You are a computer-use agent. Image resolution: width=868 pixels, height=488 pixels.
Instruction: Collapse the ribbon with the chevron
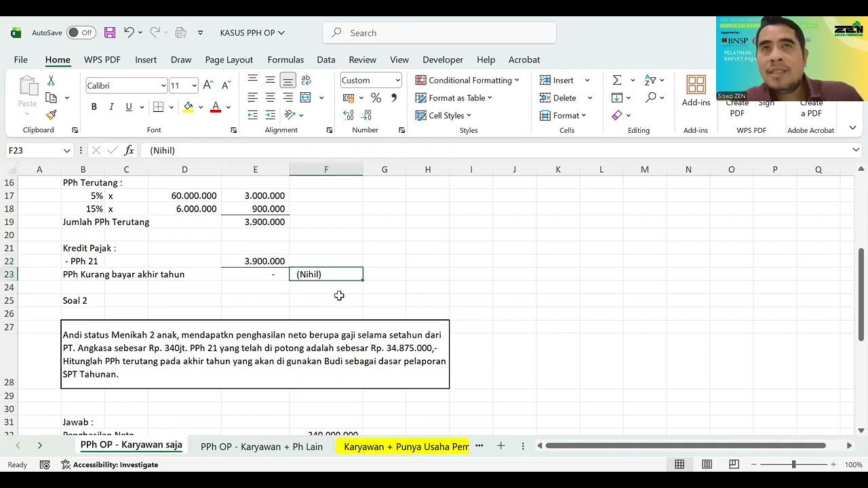point(852,128)
